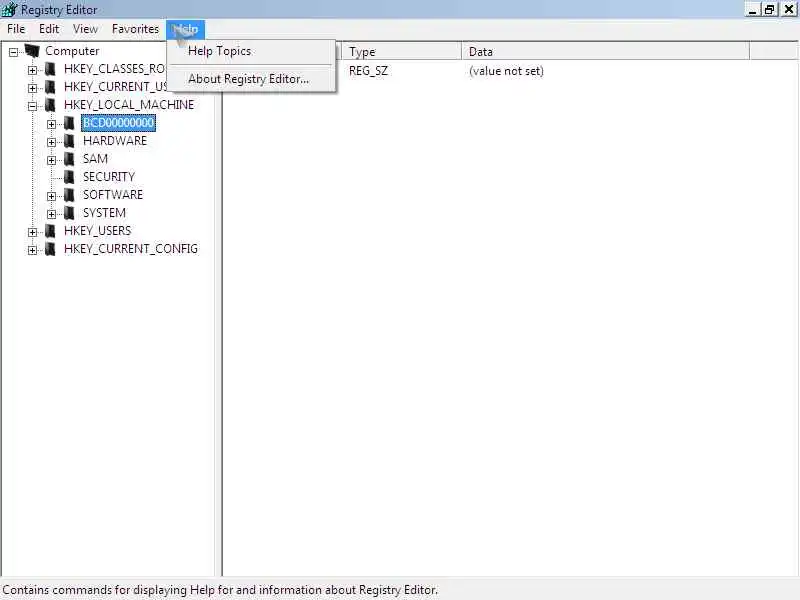Expand the HKEY_CURRENT_USER node
The image size is (800, 600).
33,88
